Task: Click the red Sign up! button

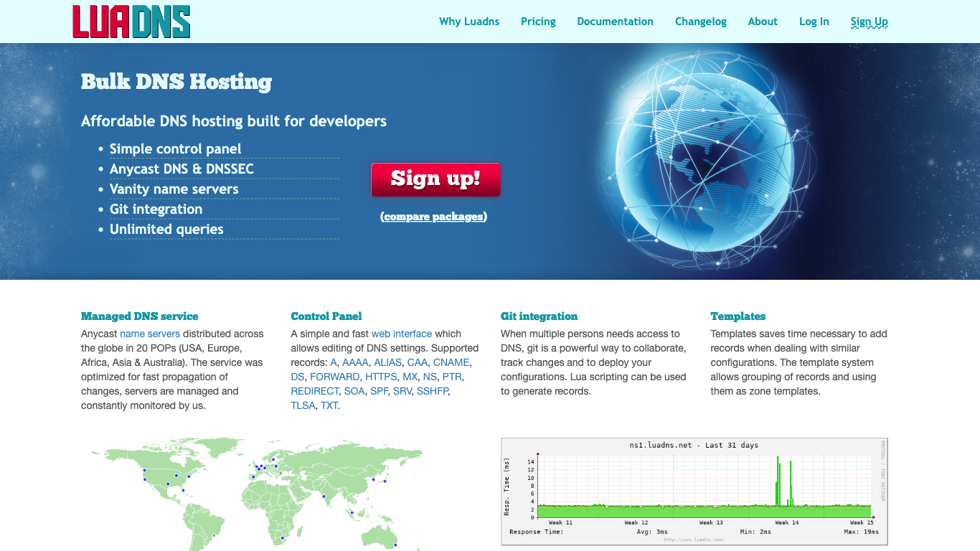Action: (x=435, y=179)
